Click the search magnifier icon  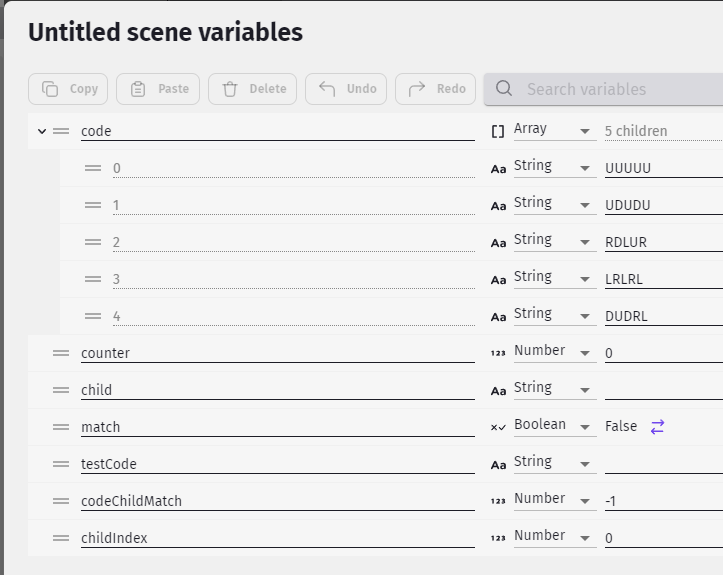[x=504, y=88]
